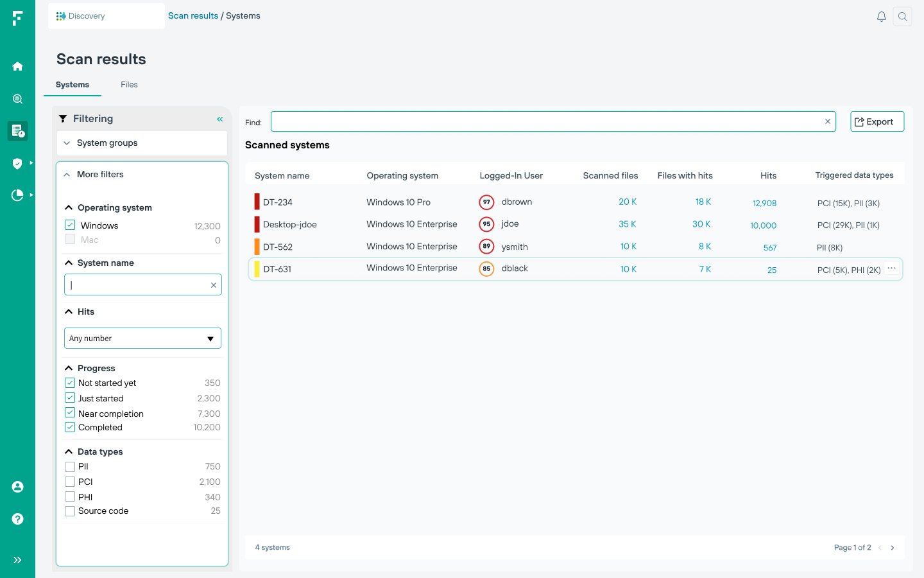Check the PHI data type filter

(70, 496)
